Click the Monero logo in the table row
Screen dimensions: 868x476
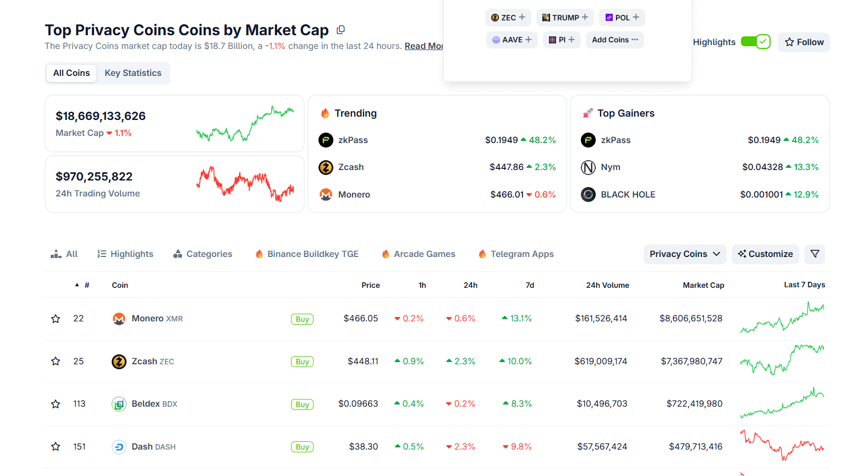[x=119, y=319]
